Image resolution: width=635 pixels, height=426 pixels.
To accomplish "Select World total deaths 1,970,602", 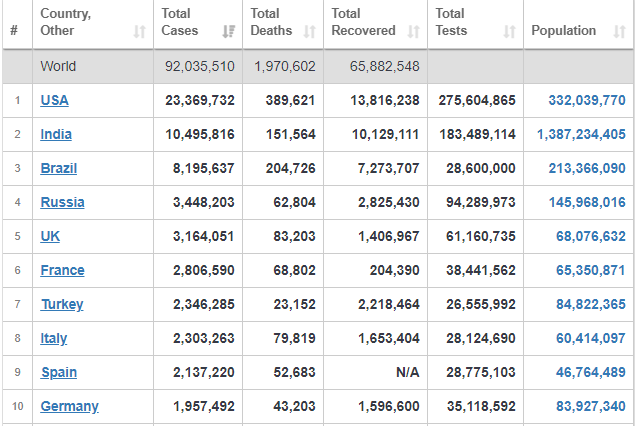I will (x=285, y=66).
